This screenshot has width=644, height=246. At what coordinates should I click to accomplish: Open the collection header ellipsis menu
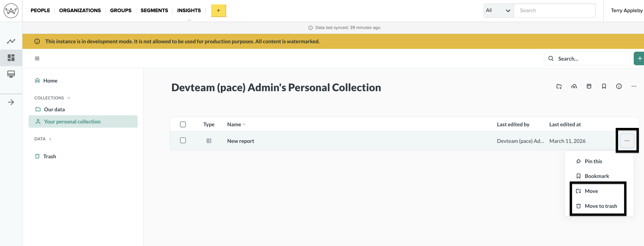[634, 86]
